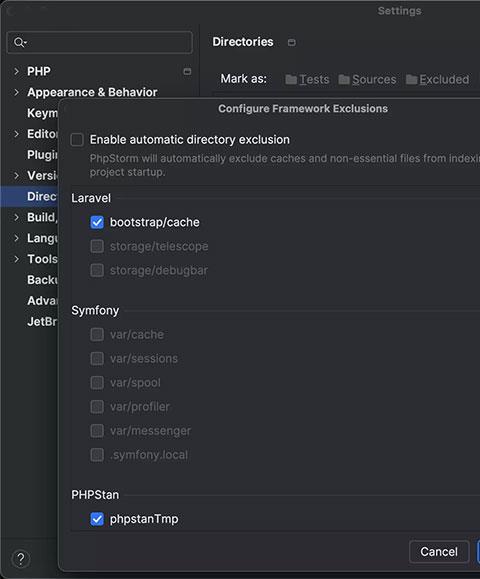Focus the settings search field
Screen dimensions: 480x579
pyautogui.click(x=99, y=42)
